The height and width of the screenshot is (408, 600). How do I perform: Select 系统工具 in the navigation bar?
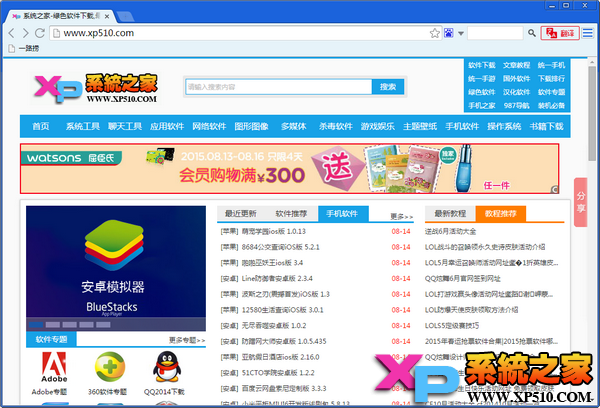coord(83,126)
